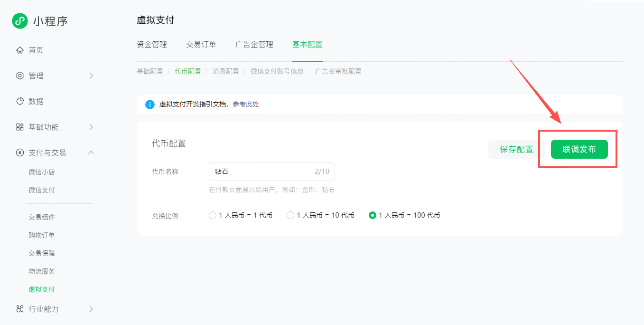Click the home icon beside 首页
The image size is (644, 325).
point(20,50)
